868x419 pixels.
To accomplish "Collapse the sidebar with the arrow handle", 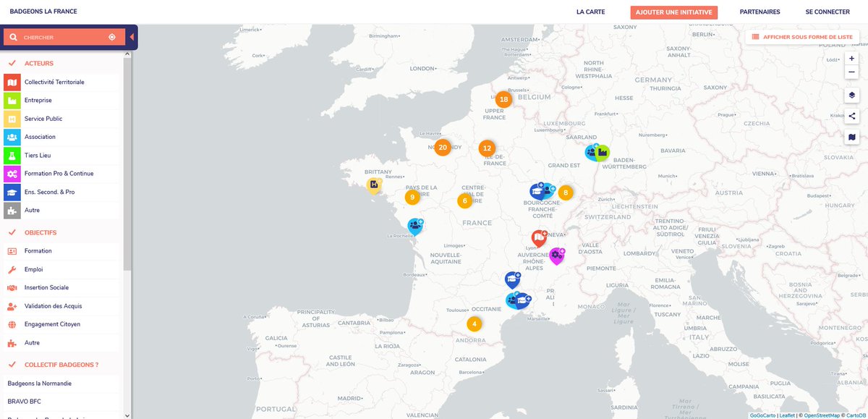I will click(132, 37).
